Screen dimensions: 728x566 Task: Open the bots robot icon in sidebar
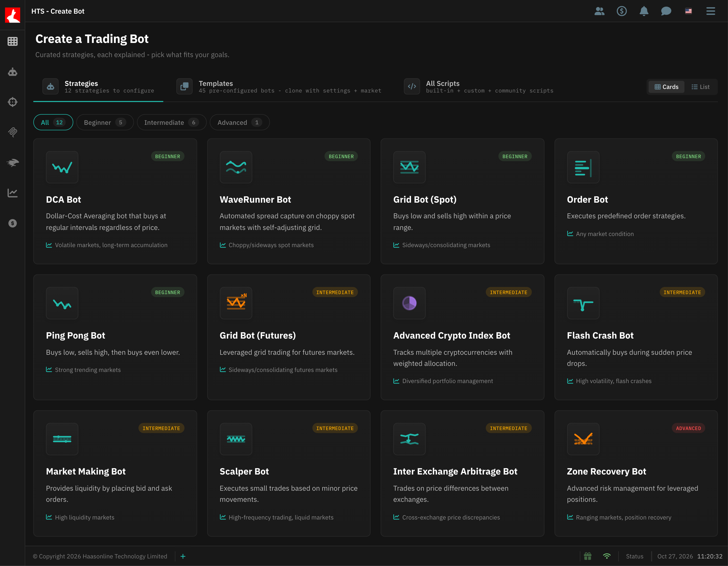click(x=12, y=72)
